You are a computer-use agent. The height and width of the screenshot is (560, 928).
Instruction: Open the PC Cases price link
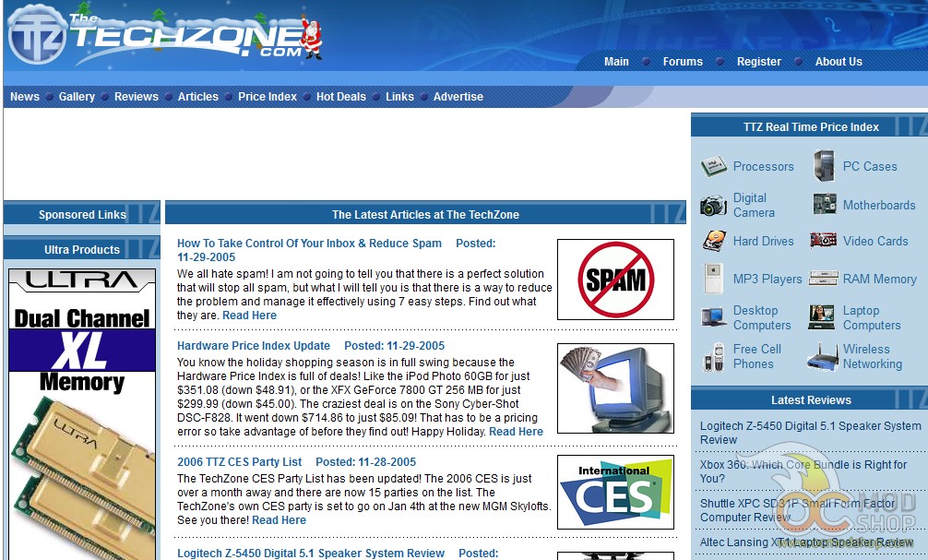pos(870,166)
